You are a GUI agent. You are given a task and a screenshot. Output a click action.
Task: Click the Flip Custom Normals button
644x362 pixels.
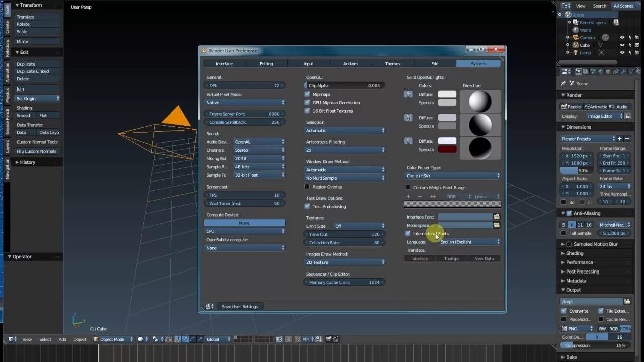[37, 151]
